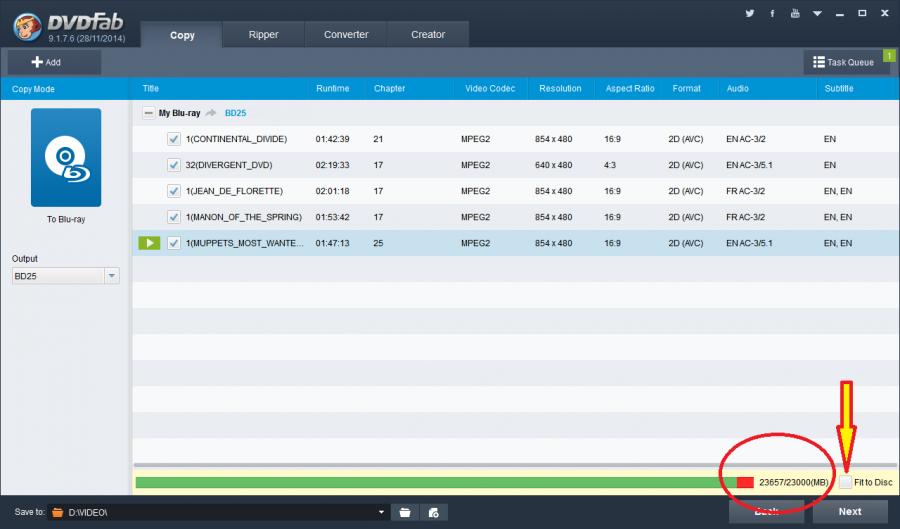Switch to the Converter tab
900x529 pixels.
[346, 35]
